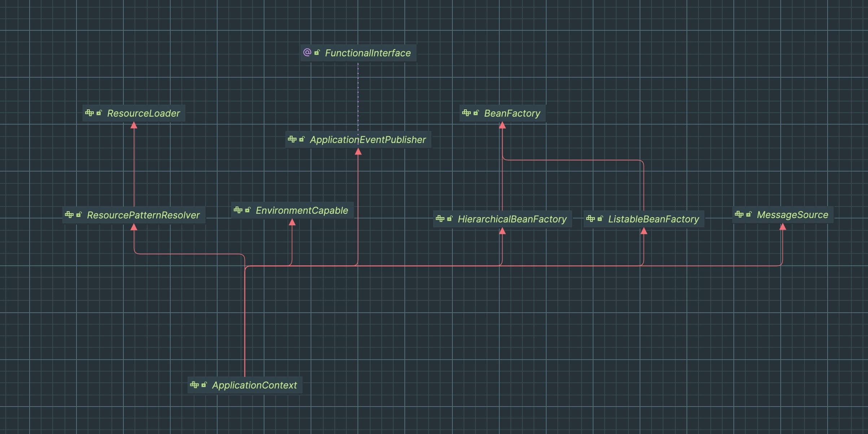Select the MessageSource node label
The height and width of the screenshot is (434, 868).
pyautogui.click(x=792, y=215)
